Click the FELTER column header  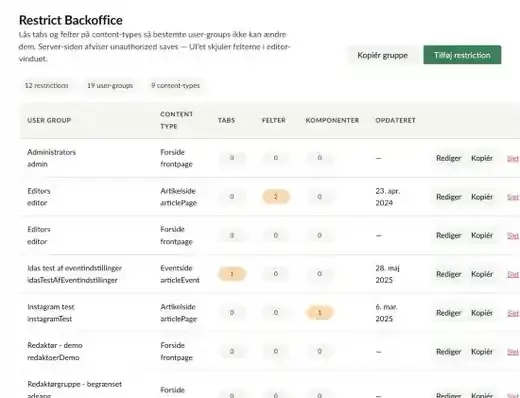[x=274, y=120]
